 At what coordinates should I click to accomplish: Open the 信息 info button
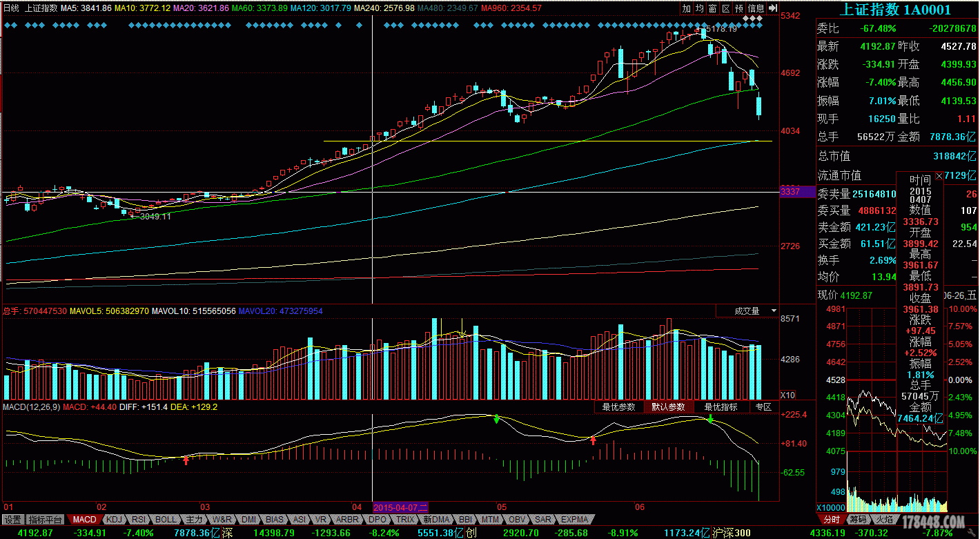[756, 8]
